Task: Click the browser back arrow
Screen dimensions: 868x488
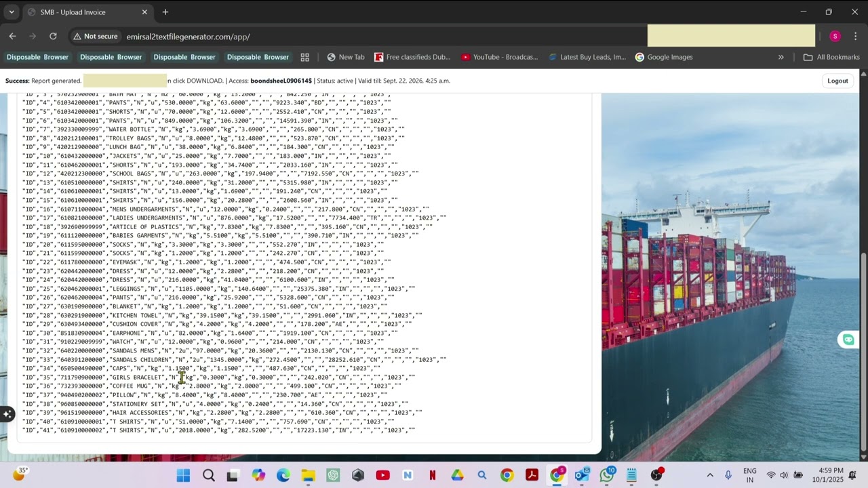Action: coord(12,37)
